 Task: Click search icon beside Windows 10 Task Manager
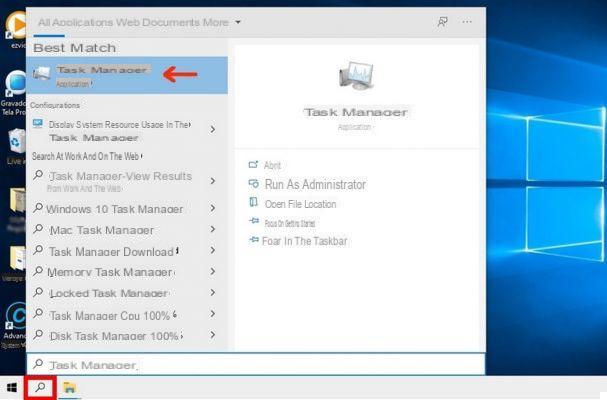click(x=38, y=208)
